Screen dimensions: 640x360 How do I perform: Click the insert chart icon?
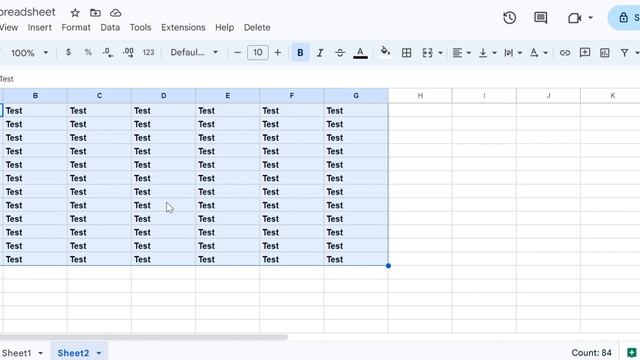click(x=605, y=53)
